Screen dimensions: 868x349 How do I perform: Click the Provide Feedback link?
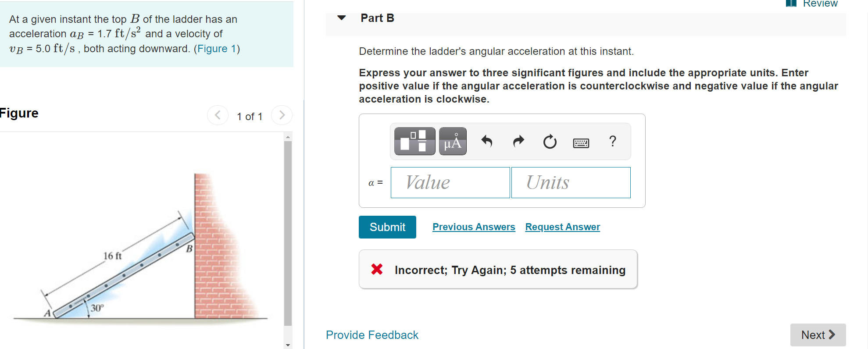(371, 335)
